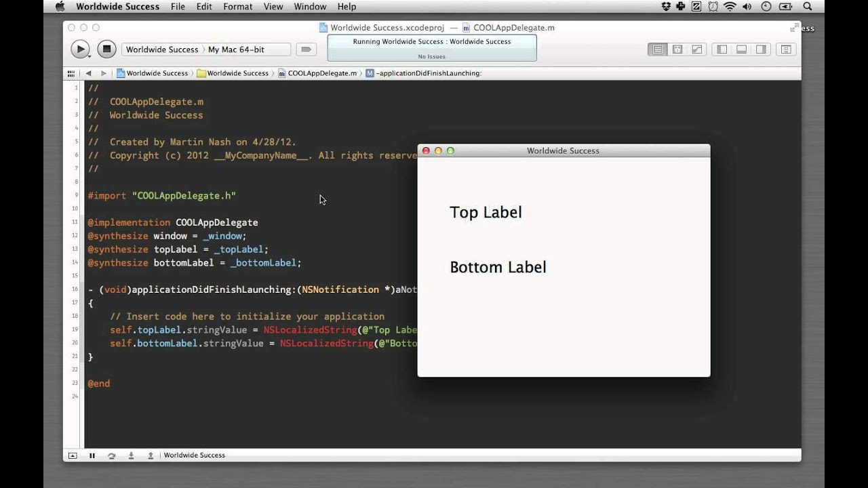Open battery status menu
The image size is (868, 488).
[x=786, y=6]
